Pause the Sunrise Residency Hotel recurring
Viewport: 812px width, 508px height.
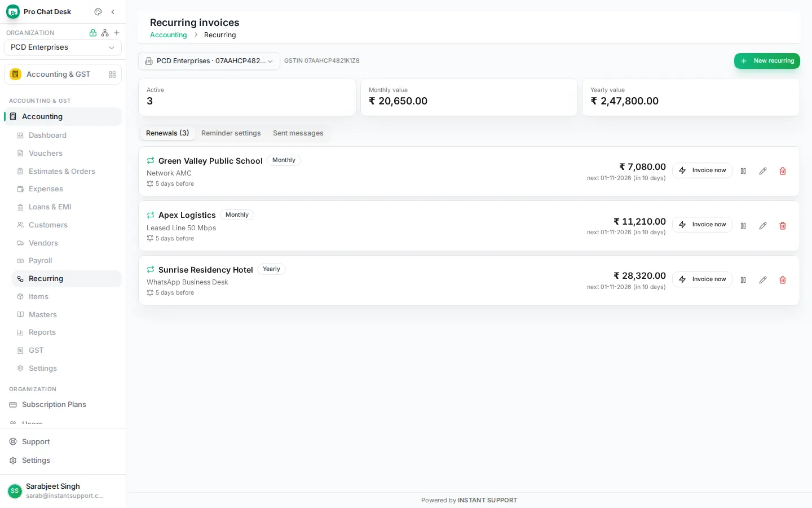[x=743, y=280]
